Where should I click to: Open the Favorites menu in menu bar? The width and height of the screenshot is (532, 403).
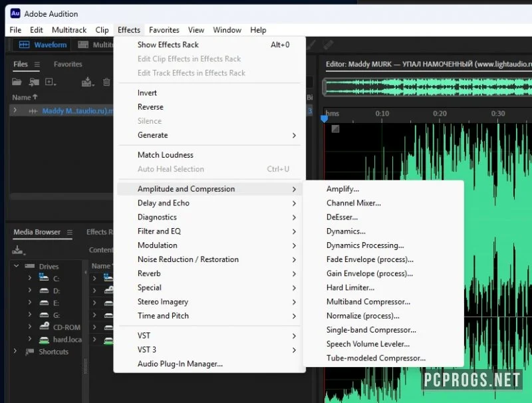[x=164, y=30]
